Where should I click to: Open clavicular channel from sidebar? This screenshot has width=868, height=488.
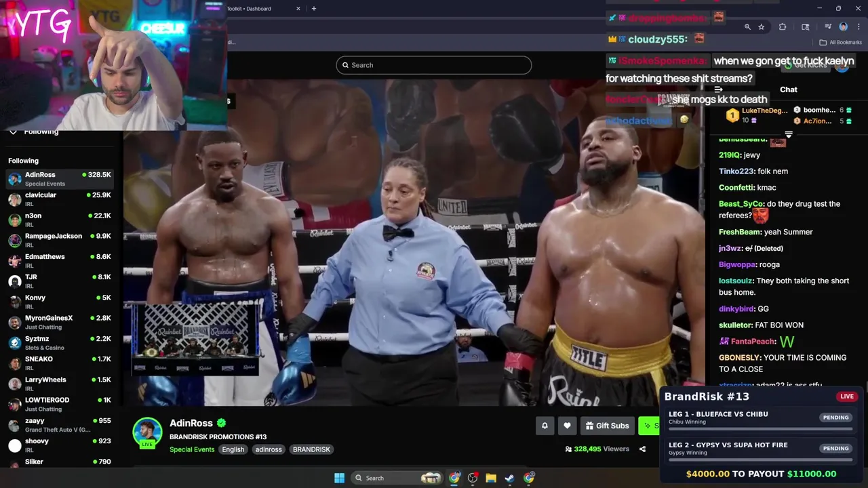[x=60, y=199]
